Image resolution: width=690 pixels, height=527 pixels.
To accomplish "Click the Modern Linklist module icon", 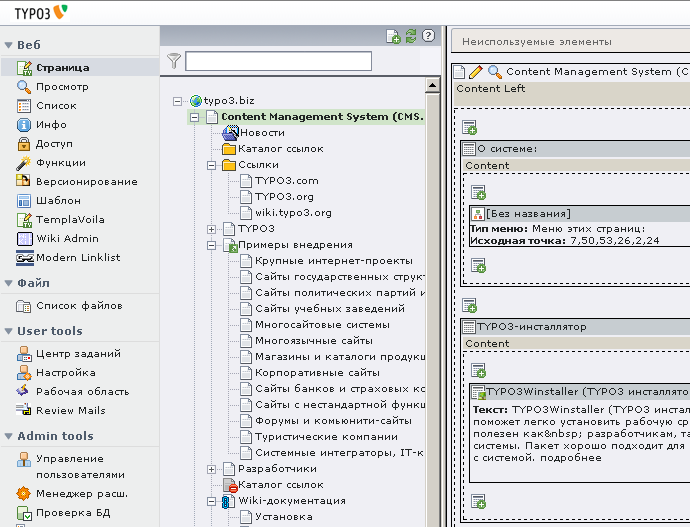I will point(25,257).
